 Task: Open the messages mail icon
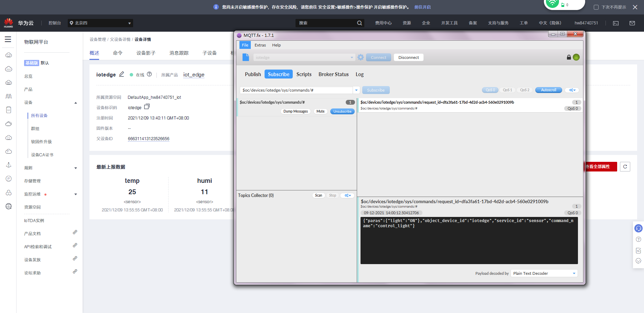click(632, 23)
